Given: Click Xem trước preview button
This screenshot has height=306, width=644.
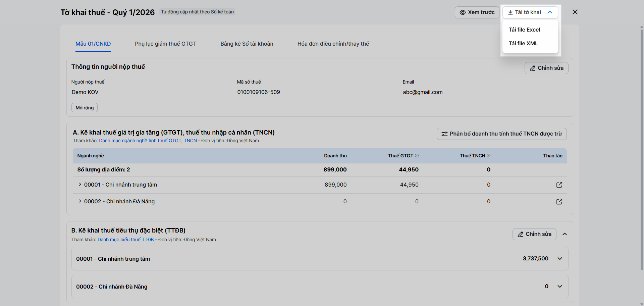Looking at the screenshot, I should [477, 12].
